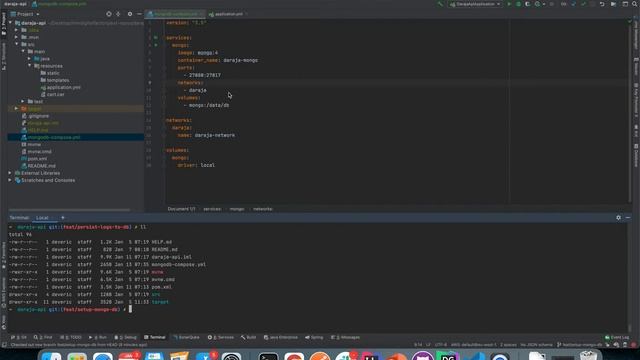Expand External Libraries node
The height and width of the screenshot is (360, 640).
[10, 173]
